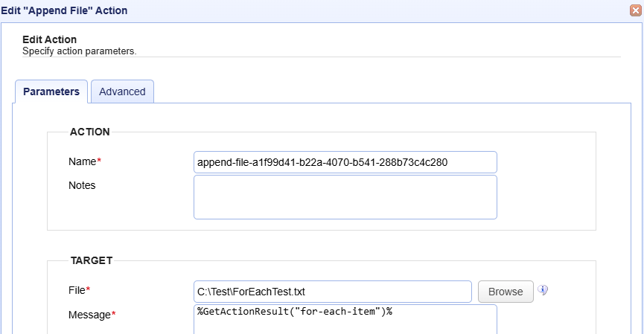Click the red asterisk next to Name

(x=99, y=161)
